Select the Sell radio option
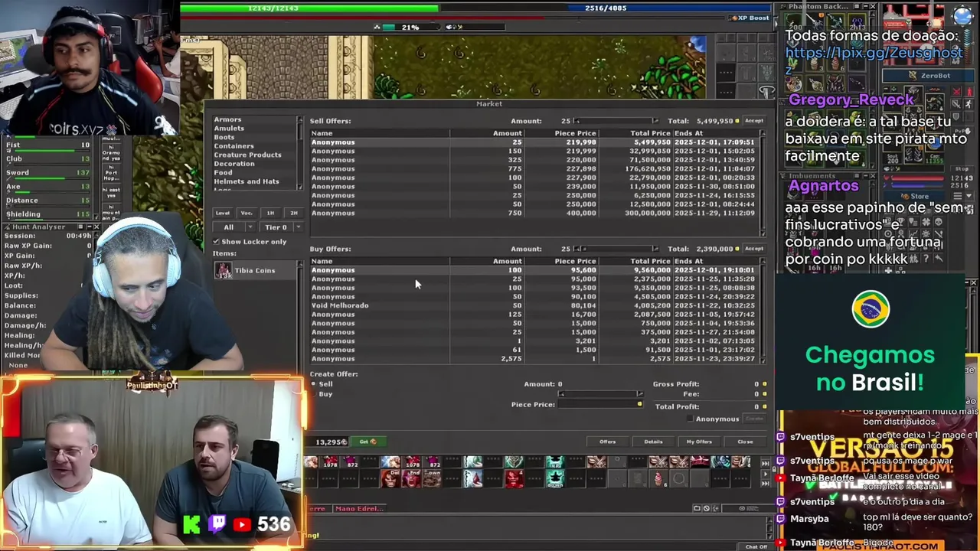980x551 pixels. [x=313, y=383]
